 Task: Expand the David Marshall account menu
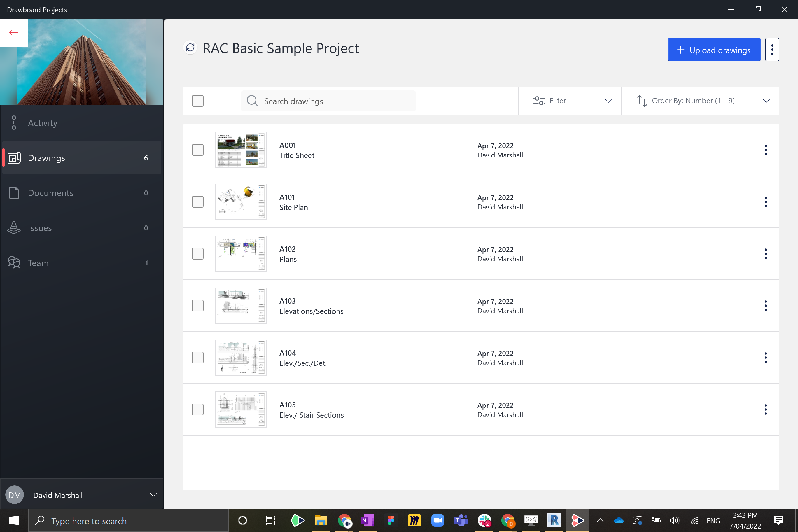coord(153,495)
